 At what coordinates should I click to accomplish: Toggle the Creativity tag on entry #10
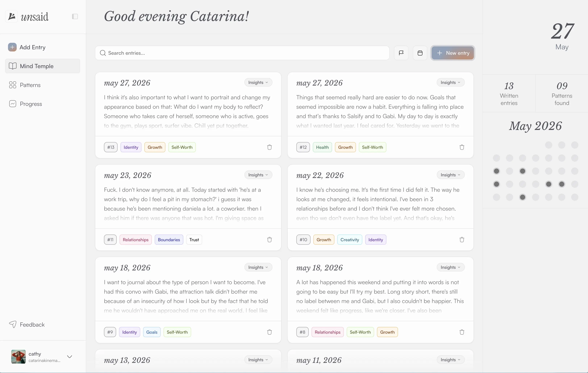pyautogui.click(x=350, y=240)
